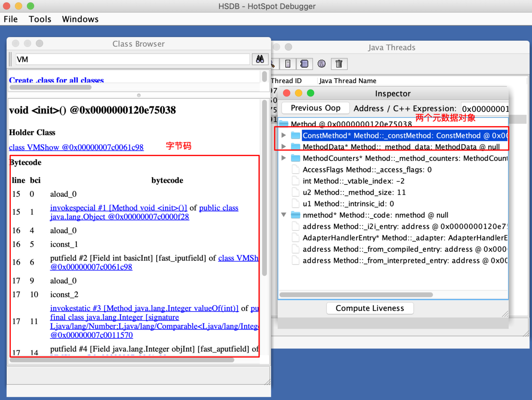Screen dimensions: 532x400
Task: Click the Inspector horizontal scrollbar
Action: (356, 295)
